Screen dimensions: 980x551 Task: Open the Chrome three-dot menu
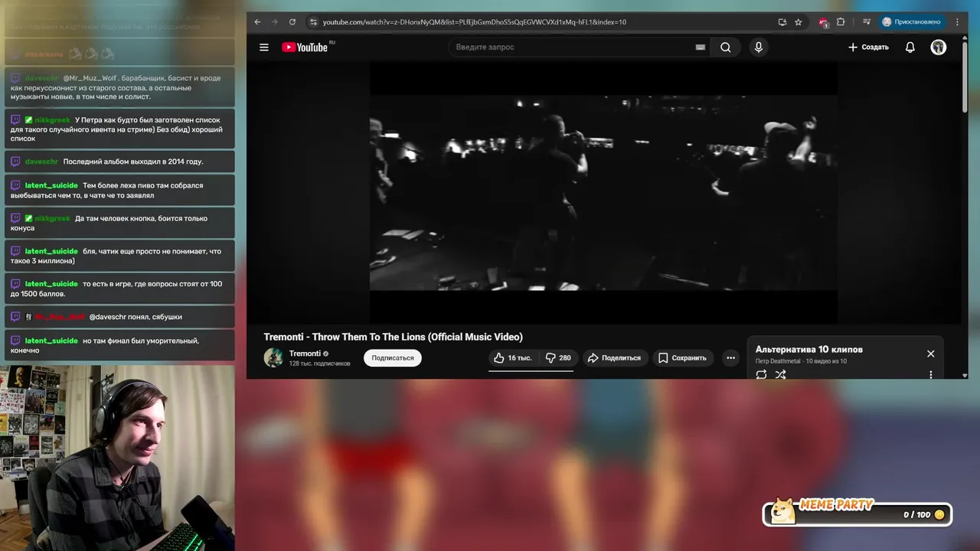pyautogui.click(x=957, y=22)
